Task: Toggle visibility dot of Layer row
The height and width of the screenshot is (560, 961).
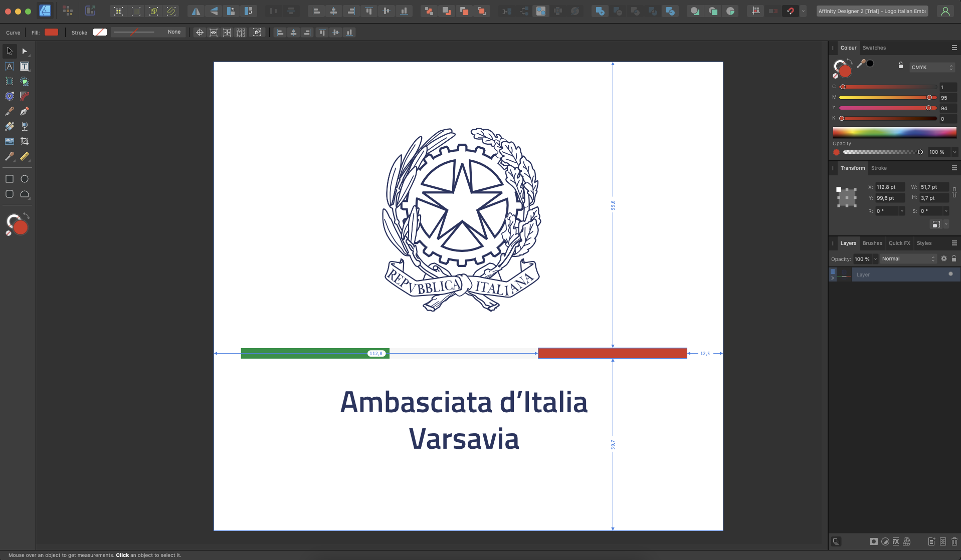Action: pyautogui.click(x=950, y=274)
